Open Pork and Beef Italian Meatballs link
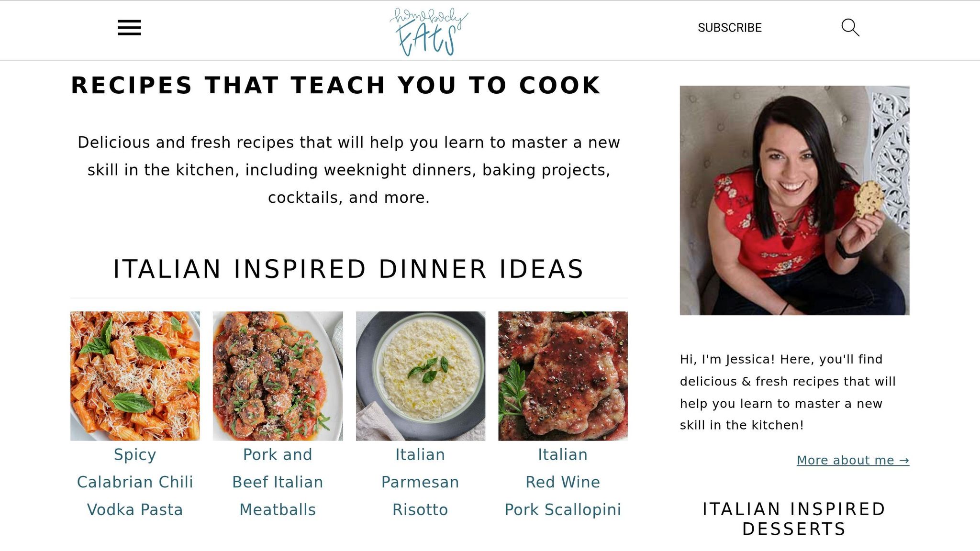 coord(278,482)
